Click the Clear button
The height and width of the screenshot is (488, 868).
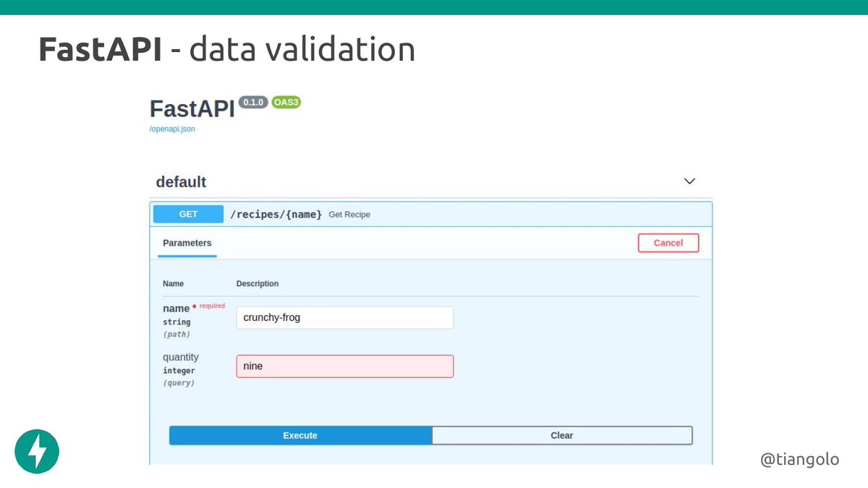pos(562,435)
